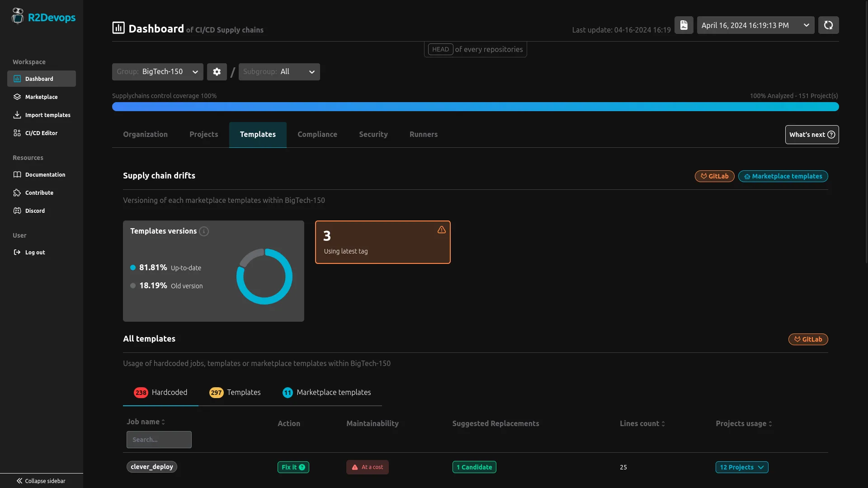This screenshot has height=488, width=868.
Task: Open the CI/CD Editor
Action: click(41, 133)
